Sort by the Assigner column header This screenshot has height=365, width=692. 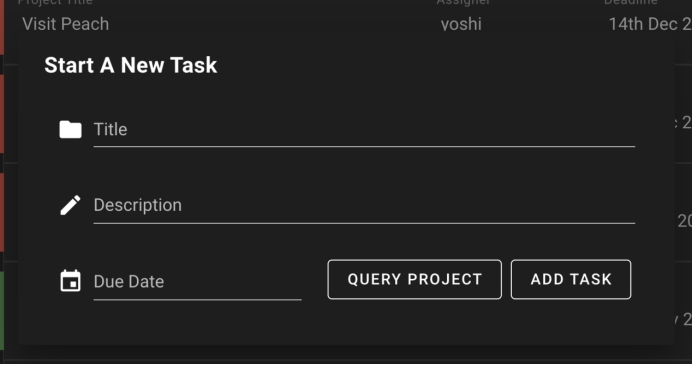[x=463, y=2]
